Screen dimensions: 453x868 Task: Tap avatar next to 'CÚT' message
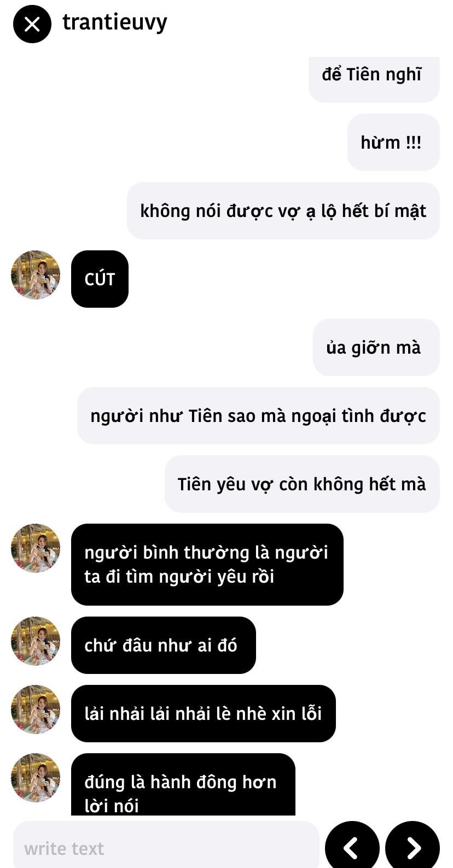(36, 275)
